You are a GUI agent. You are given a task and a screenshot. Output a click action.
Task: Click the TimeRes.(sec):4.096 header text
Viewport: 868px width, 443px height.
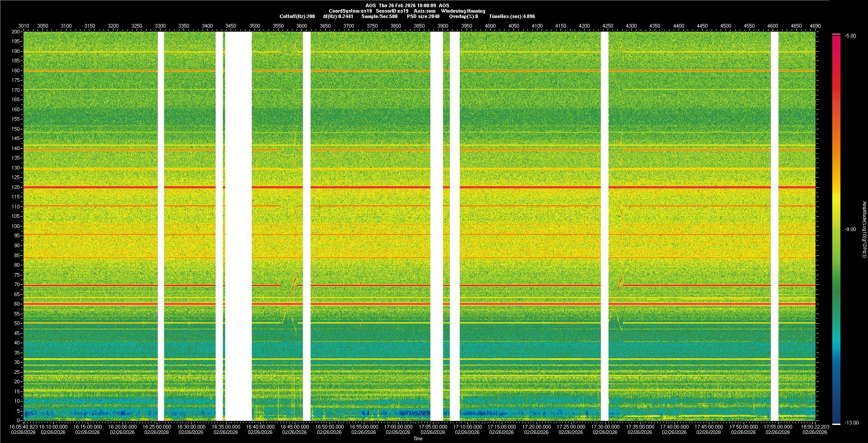click(512, 16)
